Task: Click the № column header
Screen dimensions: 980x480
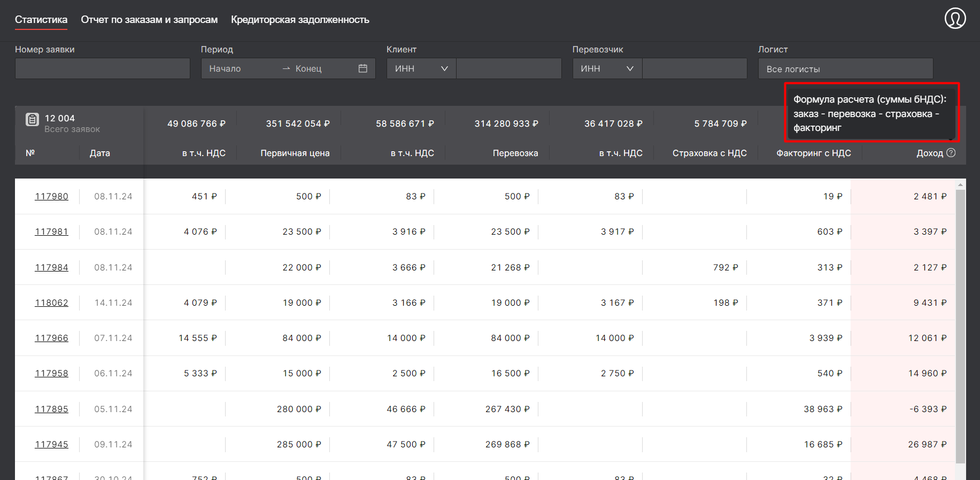Action: point(30,153)
